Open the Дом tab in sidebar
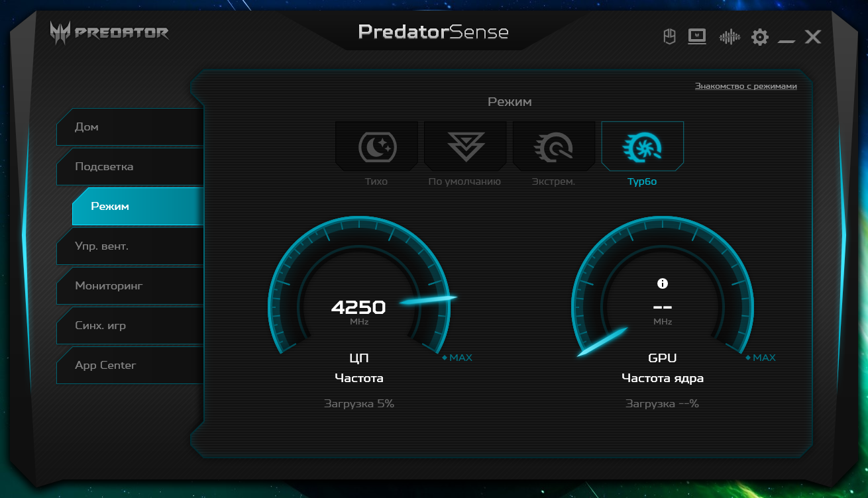 point(130,126)
